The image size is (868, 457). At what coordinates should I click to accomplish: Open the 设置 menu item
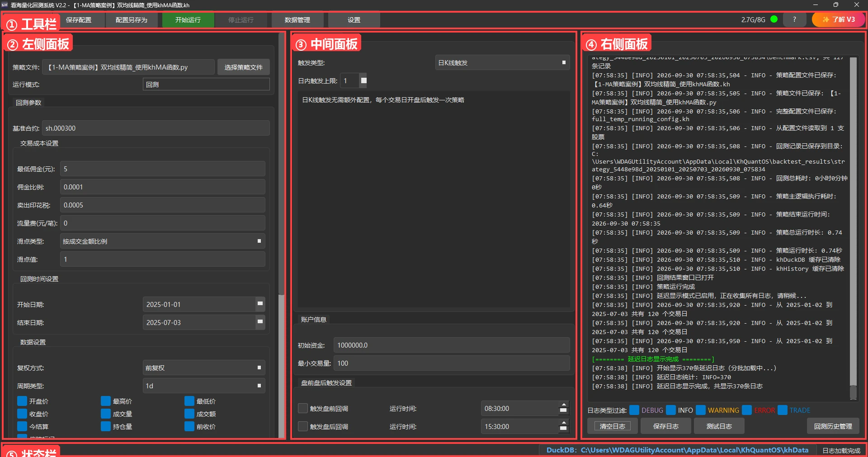point(354,20)
